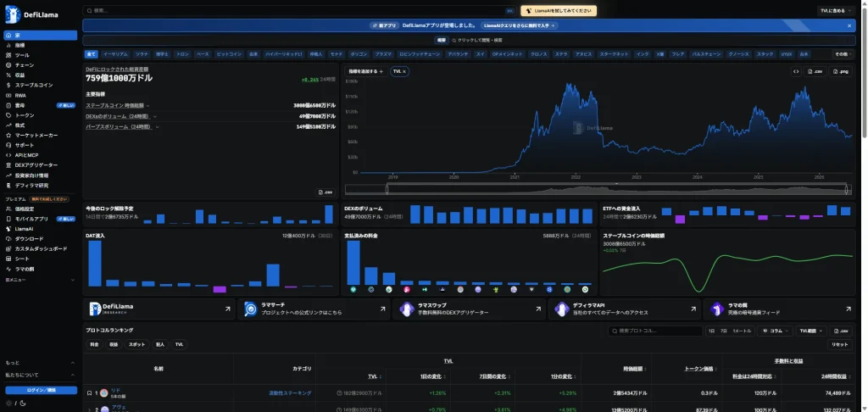Click the LlamaAIを試してみてください button
Image resolution: width=868 pixels, height=412 pixels.
559,10
